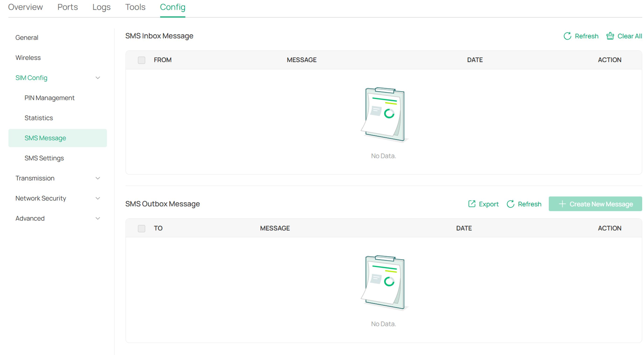Click Create New Message button
The height and width of the screenshot is (355, 644).
point(595,204)
